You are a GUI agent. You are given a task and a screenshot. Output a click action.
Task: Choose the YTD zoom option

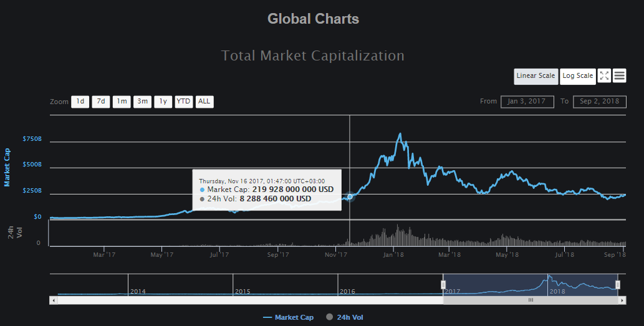(183, 102)
